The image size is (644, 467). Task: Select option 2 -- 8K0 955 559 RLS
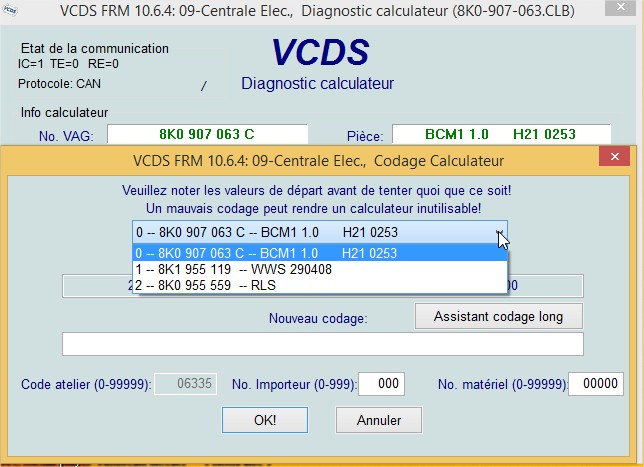click(x=320, y=285)
